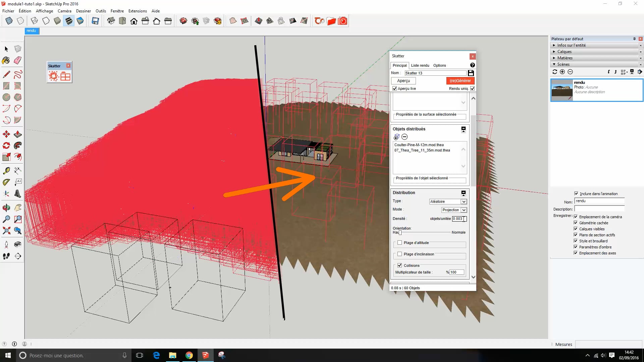Remove object with the minus icon
Viewport: 644px width, 362px height.
coord(405,137)
